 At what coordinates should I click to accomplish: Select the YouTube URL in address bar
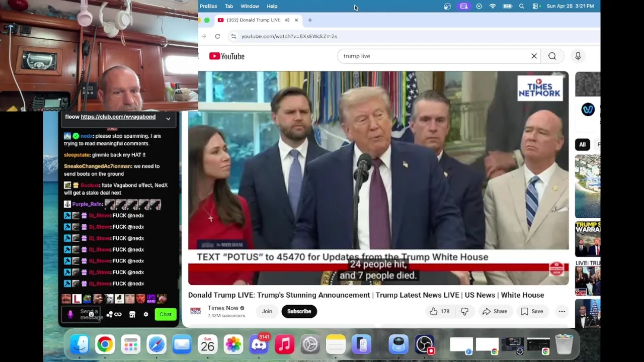coord(289,36)
